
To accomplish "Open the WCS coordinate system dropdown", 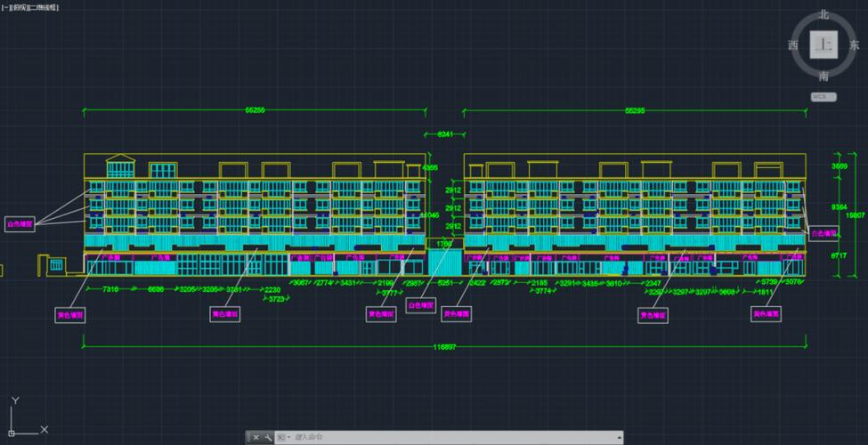I will coord(821,95).
